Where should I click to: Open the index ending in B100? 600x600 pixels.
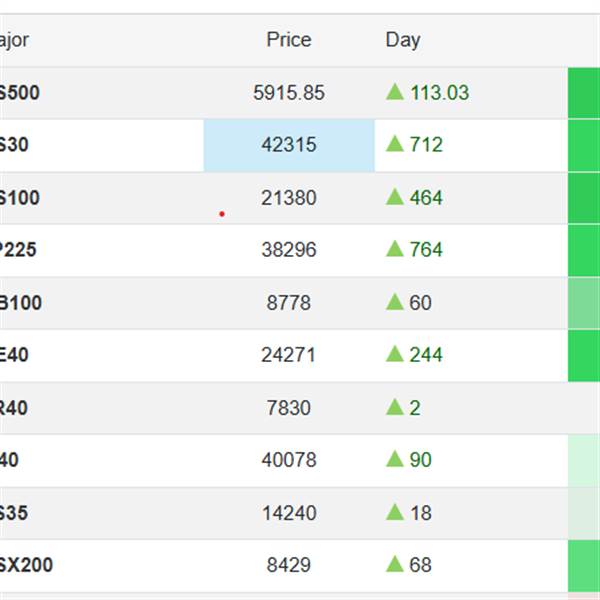click(x=20, y=302)
